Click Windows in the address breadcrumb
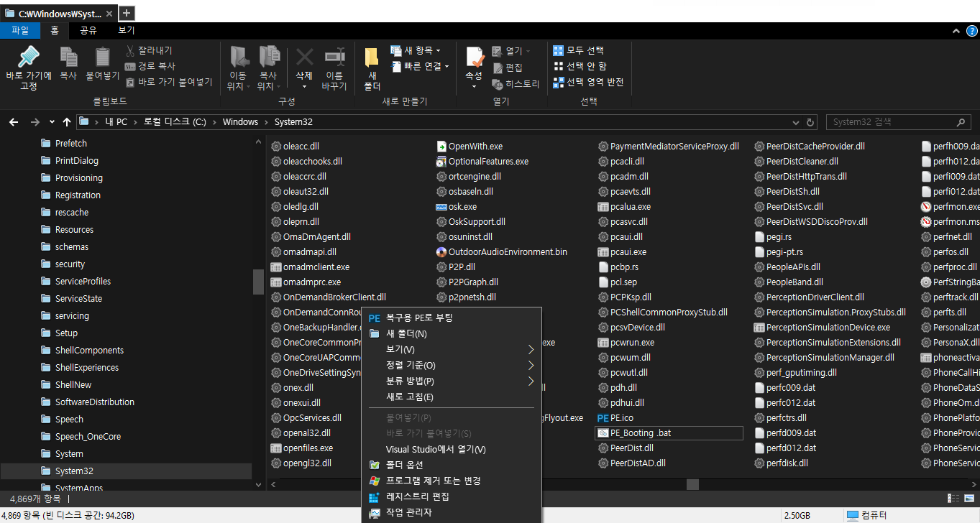 coord(240,122)
